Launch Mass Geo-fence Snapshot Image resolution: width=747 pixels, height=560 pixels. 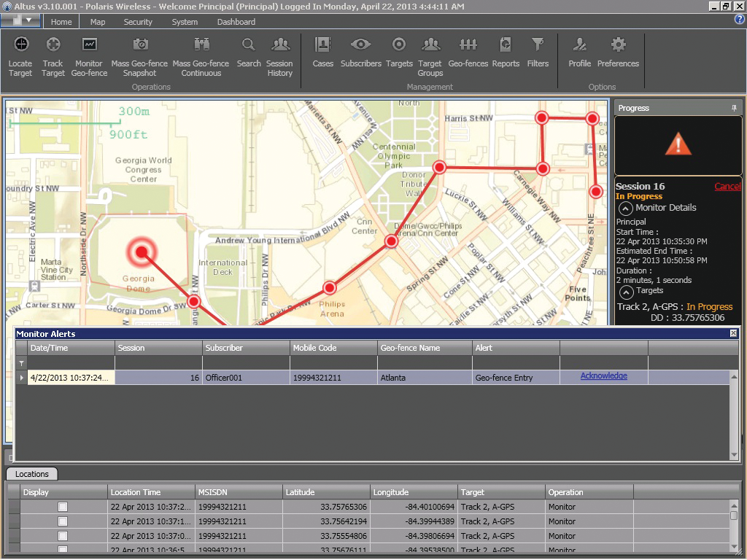coord(140,56)
